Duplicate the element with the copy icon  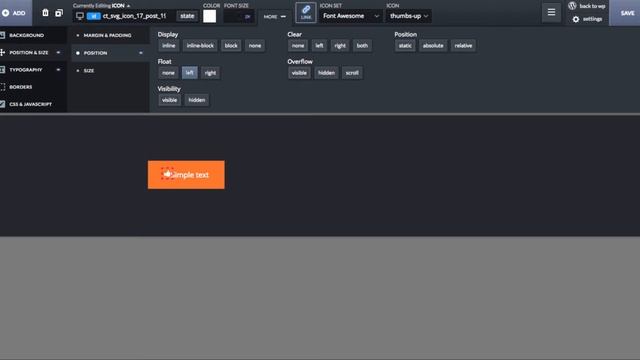point(59,13)
